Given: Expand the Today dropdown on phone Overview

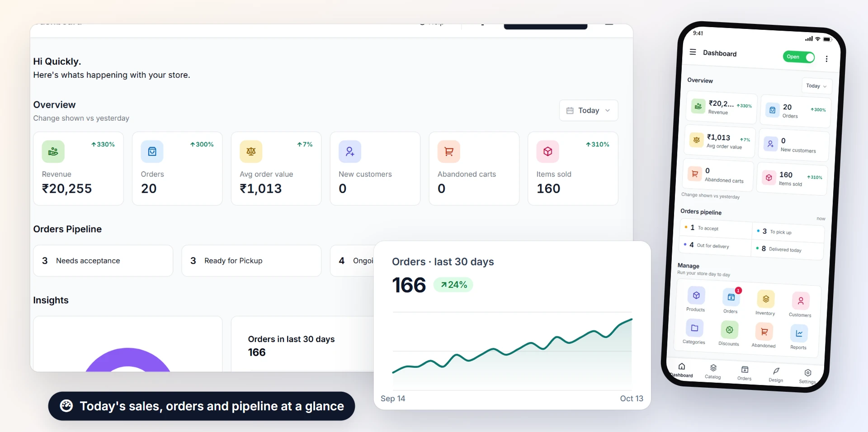Looking at the screenshot, I should [816, 86].
